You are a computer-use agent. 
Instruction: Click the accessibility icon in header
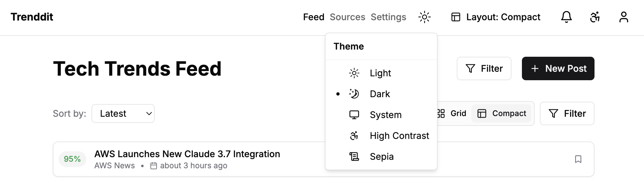click(x=595, y=17)
